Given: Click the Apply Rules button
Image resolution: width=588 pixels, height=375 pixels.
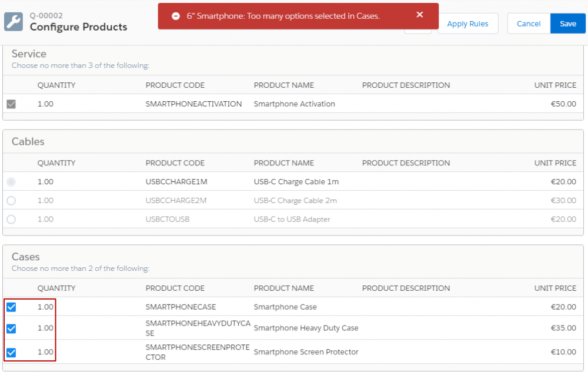Looking at the screenshot, I should [467, 24].
